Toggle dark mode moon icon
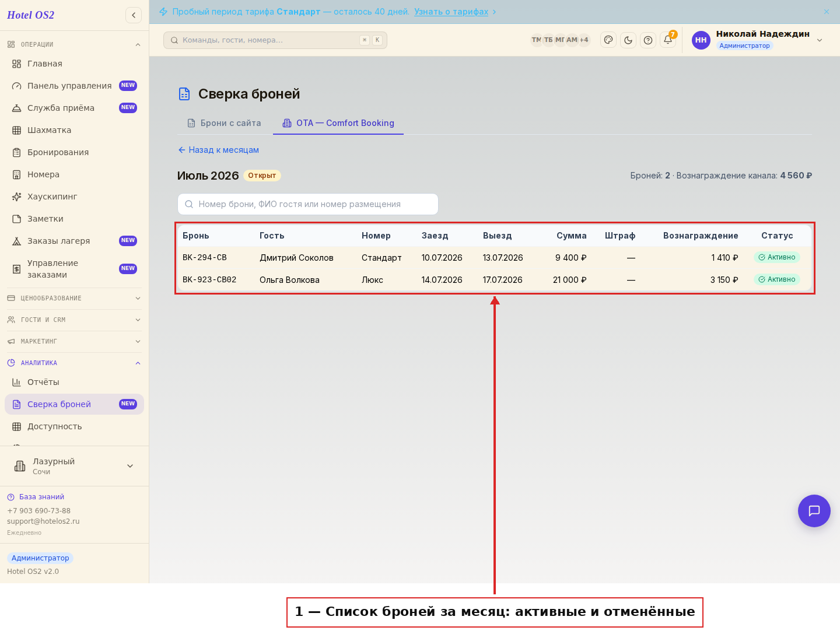 coord(628,40)
